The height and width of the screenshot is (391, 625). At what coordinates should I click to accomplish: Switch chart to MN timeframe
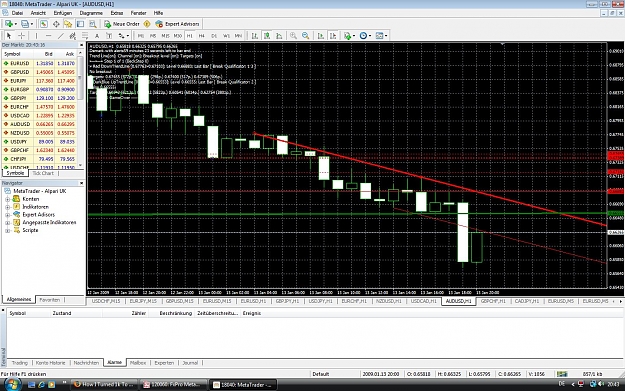point(238,36)
